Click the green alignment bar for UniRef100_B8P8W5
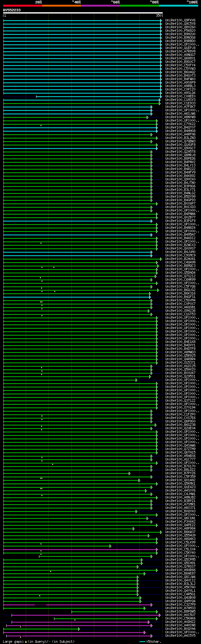Screen dimensions: 201x644 pos(115,612)
